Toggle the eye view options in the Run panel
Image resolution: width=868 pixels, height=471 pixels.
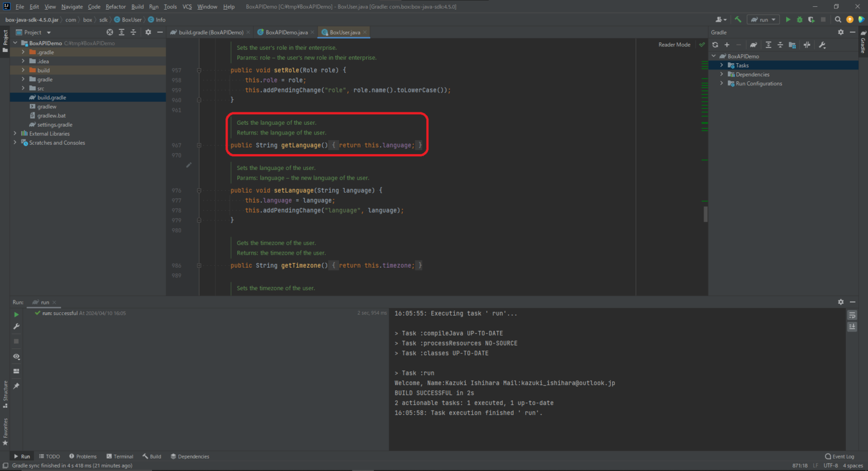pyautogui.click(x=16, y=357)
